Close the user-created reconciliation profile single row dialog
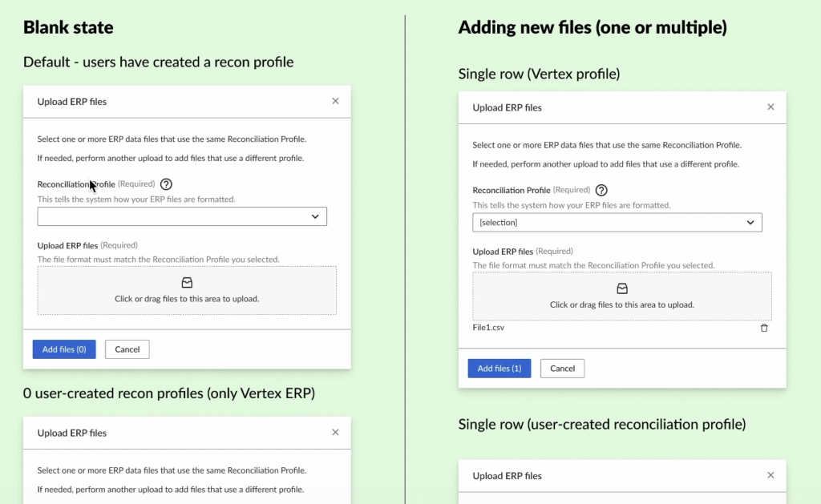 click(770, 475)
